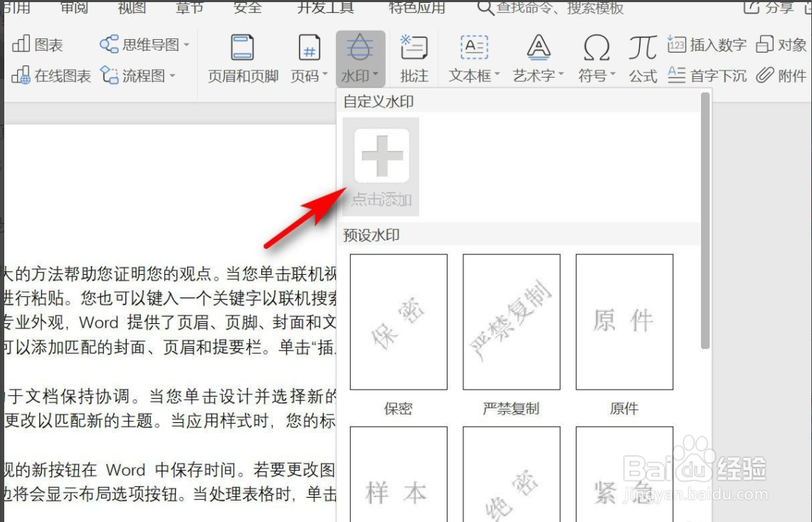Click the 文本框 text box icon

point(474,48)
